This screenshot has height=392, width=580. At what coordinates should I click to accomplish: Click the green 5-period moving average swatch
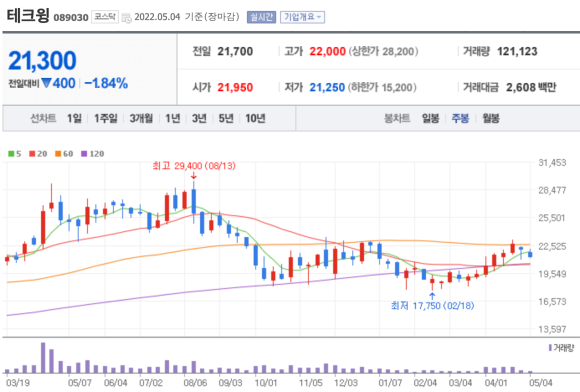tap(11, 154)
